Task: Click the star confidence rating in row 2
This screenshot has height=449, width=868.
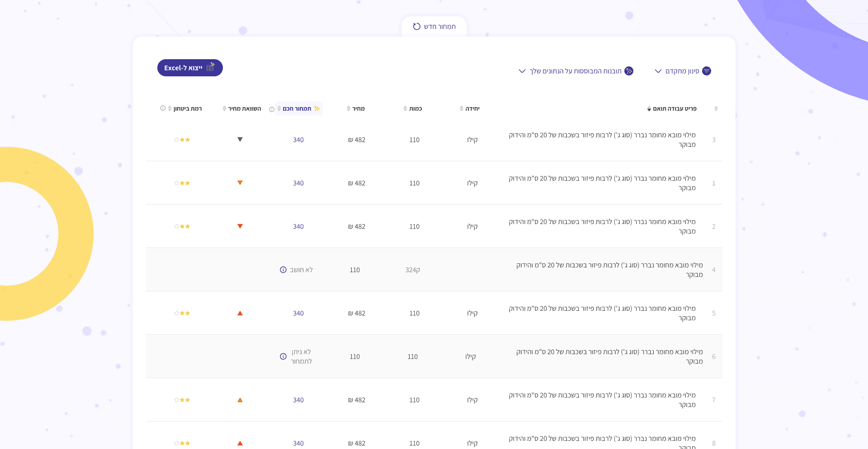Action: pyautogui.click(x=182, y=226)
